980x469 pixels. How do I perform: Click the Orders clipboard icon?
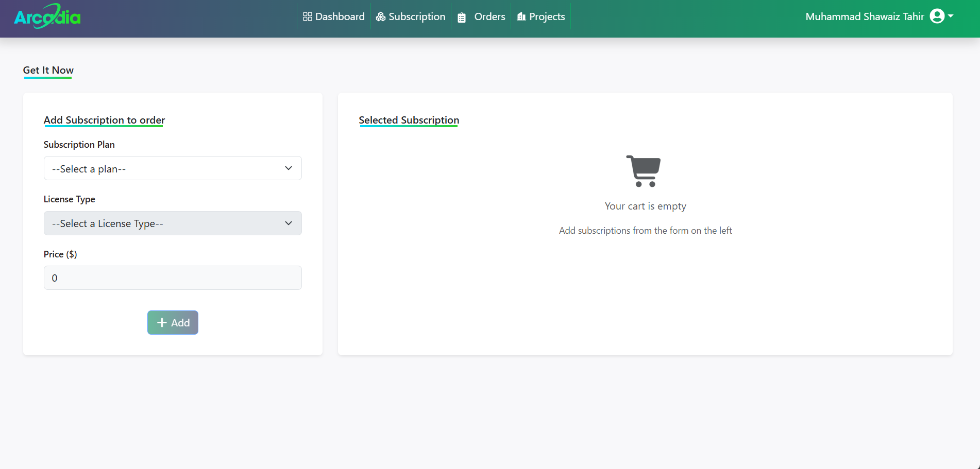[x=462, y=18]
